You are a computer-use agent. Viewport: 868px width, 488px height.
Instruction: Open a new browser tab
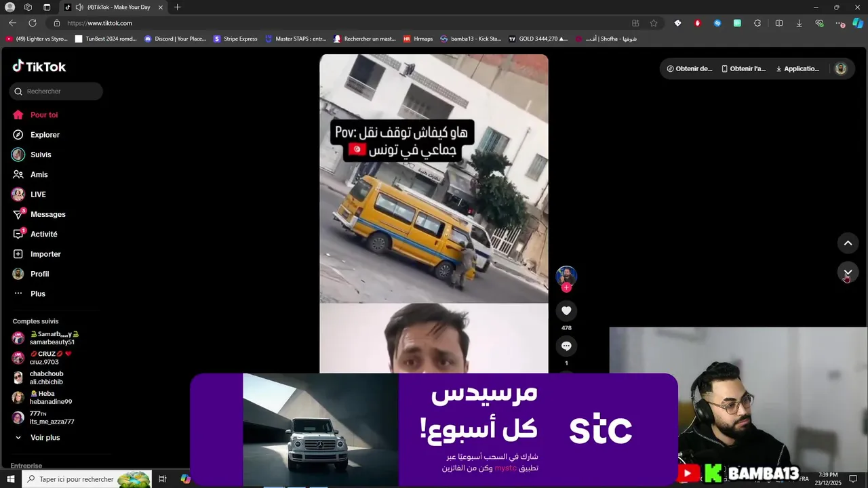[x=177, y=7]
